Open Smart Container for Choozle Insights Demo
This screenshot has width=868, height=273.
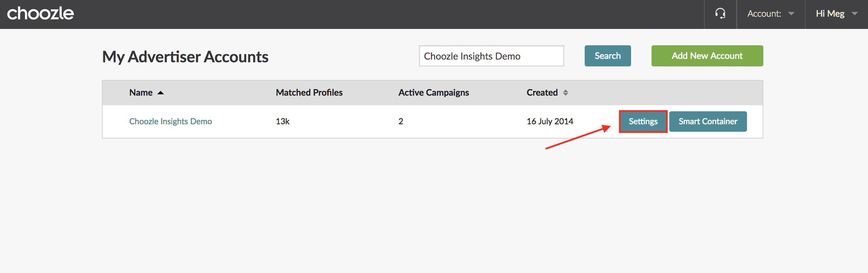[708, 122]
